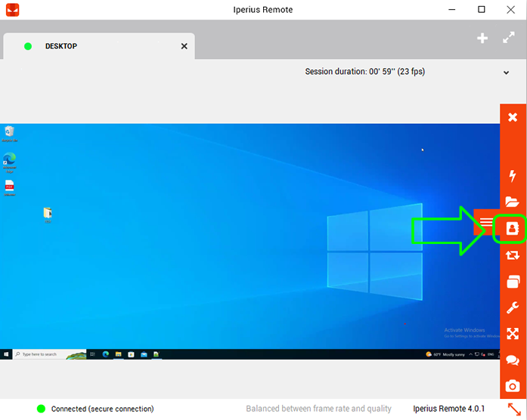Open the multi-monitor windows icon
Viewport: 527px width, 420px height.
[x=513, y=281]
